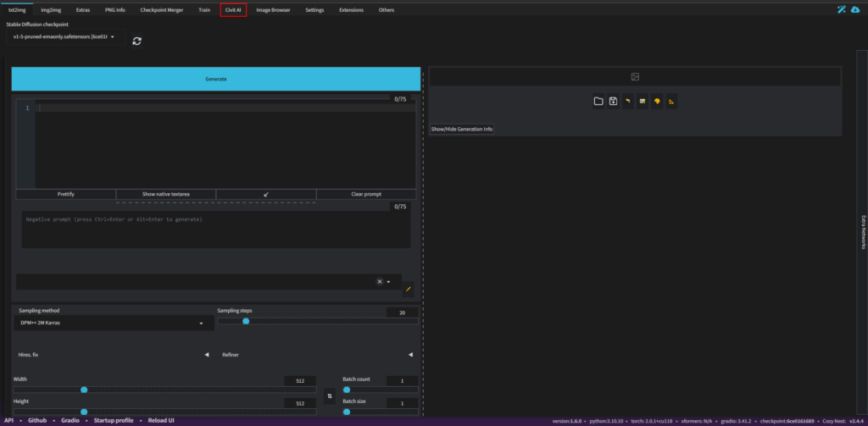The image size is (868, 426).
Task: Open the Sampling method dropdown
Action: (x=112, y=324)
